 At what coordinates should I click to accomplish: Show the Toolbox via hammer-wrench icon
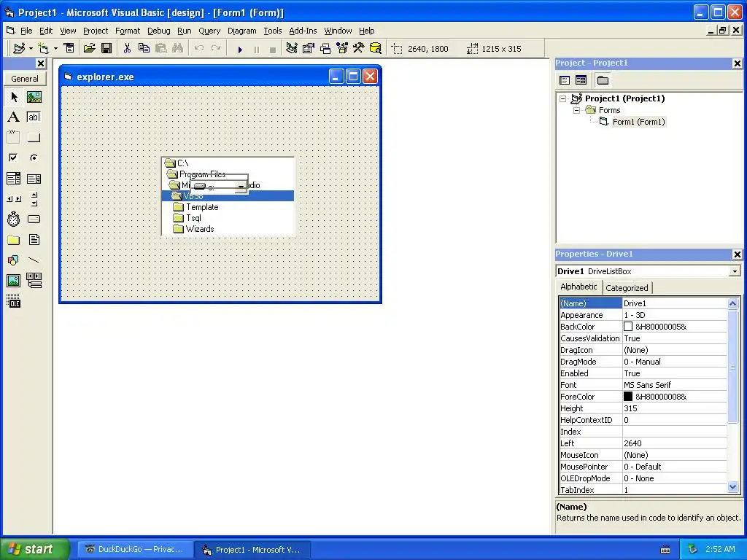359,48
